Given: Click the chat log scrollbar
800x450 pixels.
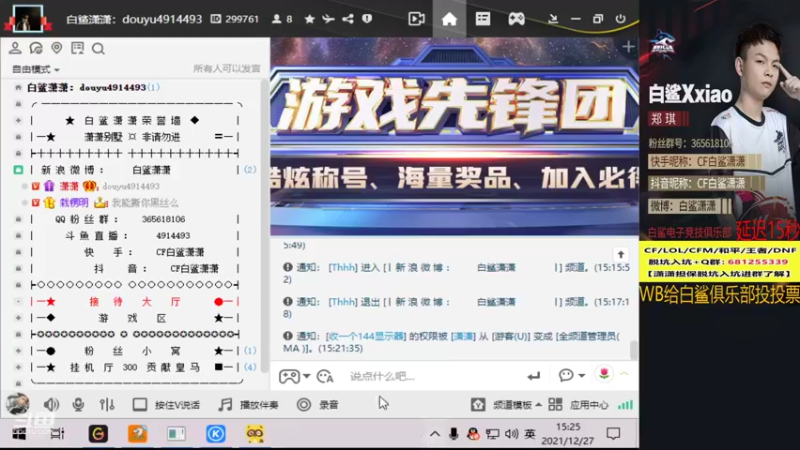Looking at the screenshot, I should pos(634,350).
